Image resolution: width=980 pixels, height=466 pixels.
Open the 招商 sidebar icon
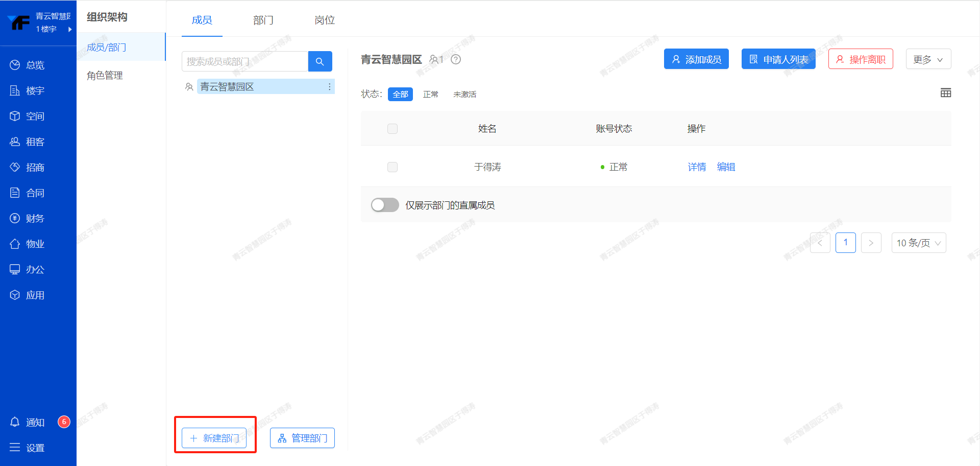coord(15,167)
